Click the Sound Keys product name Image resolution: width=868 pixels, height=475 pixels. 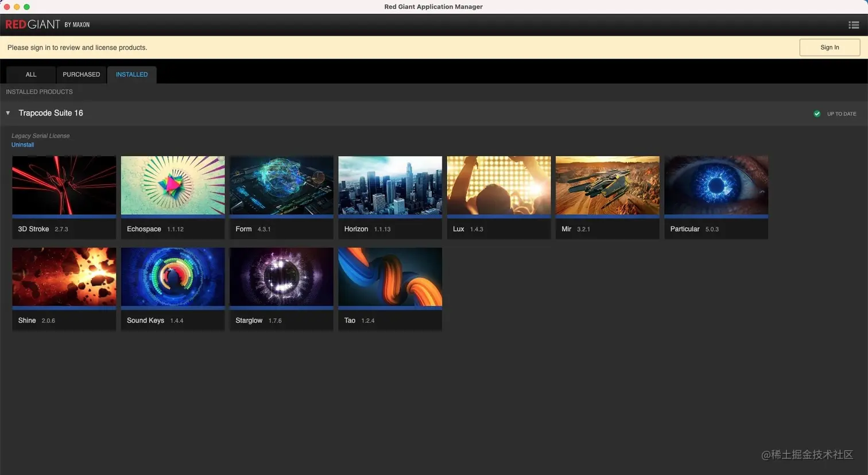click(145, 320)
